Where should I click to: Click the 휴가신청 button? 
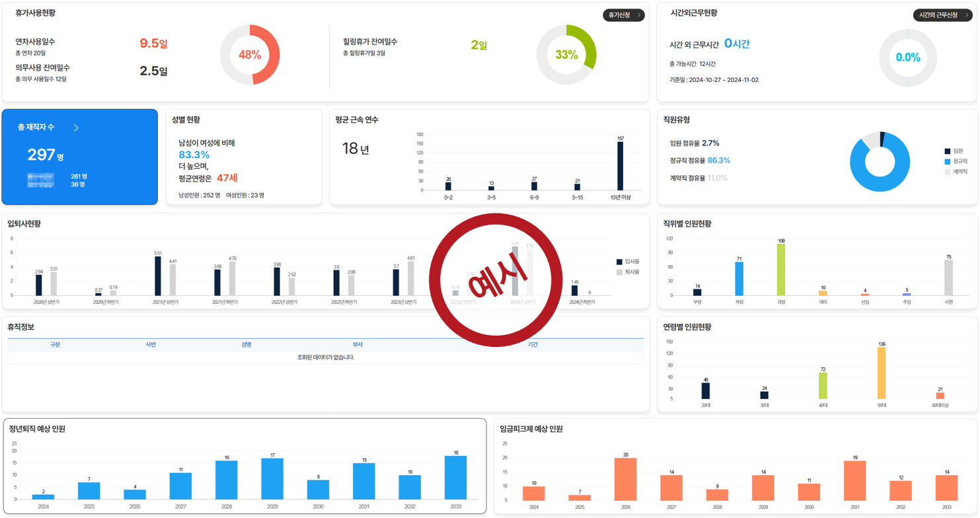coord(623,15)
